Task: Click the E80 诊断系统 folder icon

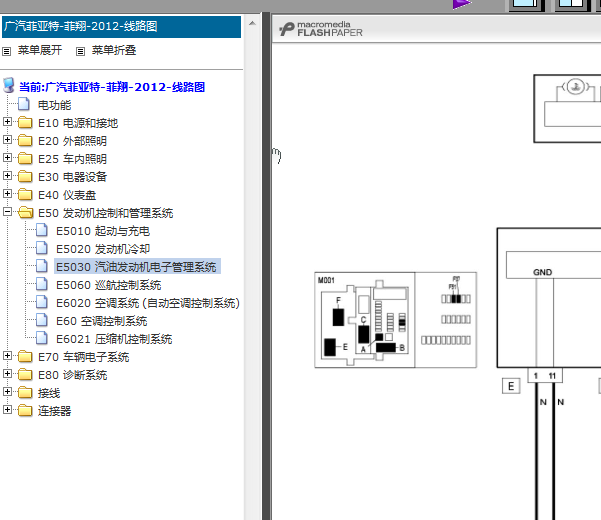Action: tap(25, 375)
